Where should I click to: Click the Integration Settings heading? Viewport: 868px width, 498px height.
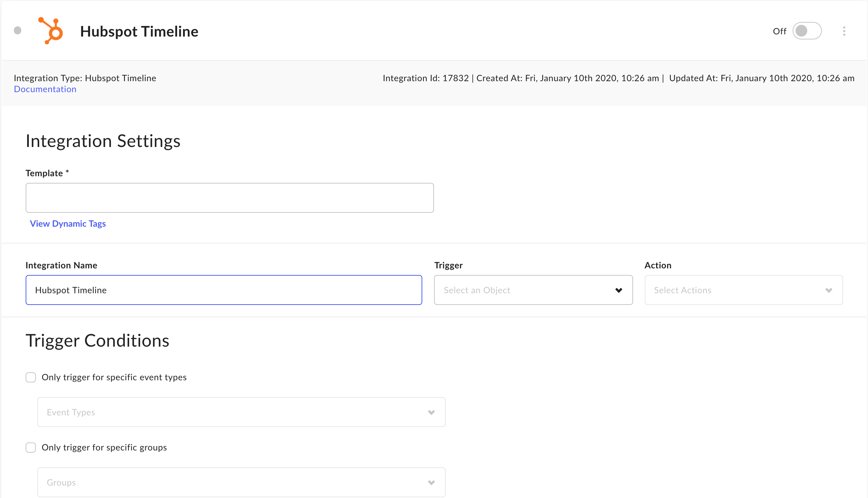(x=103, y=141)
